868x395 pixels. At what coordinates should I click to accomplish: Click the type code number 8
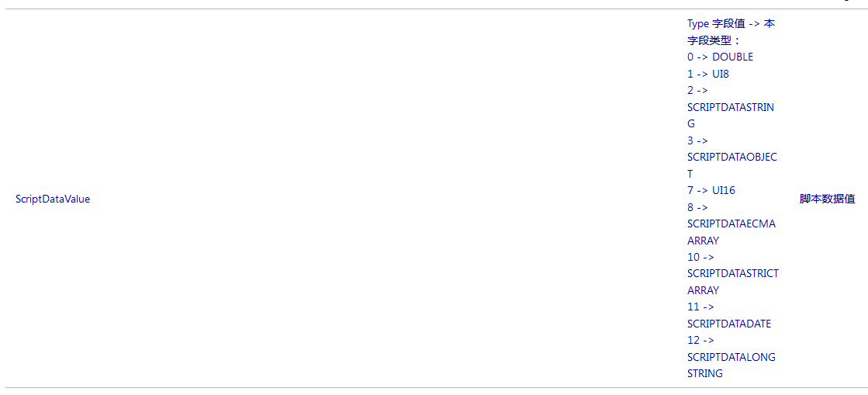[690, 207]
